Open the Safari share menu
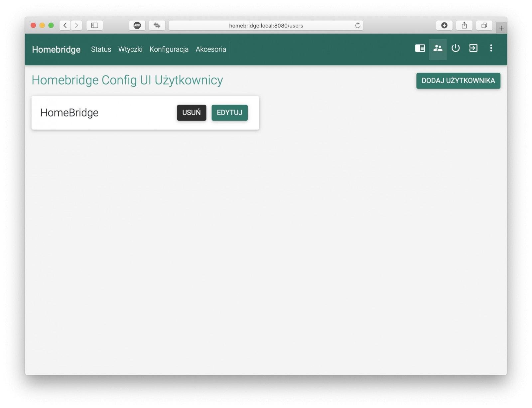Image resolution: width=532 pixels, height=408 pixels. (x=464, y=25)
